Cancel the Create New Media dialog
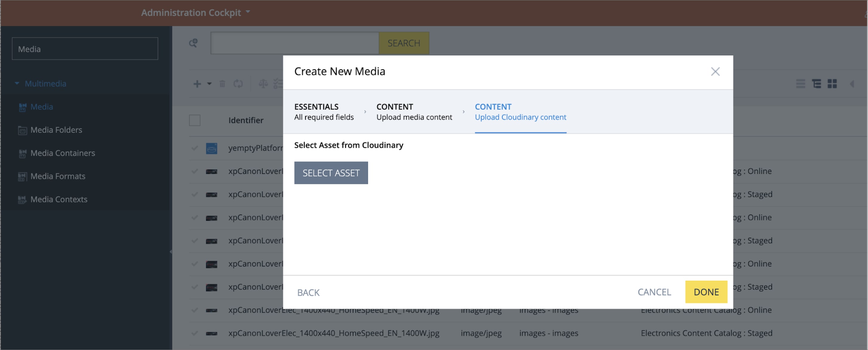 [654, 292]
